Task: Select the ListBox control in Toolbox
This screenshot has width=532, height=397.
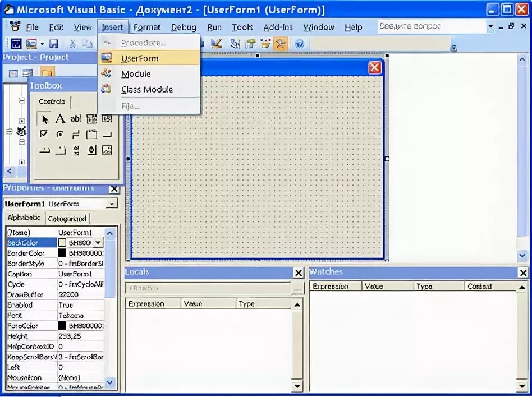Action: point(107,119)
